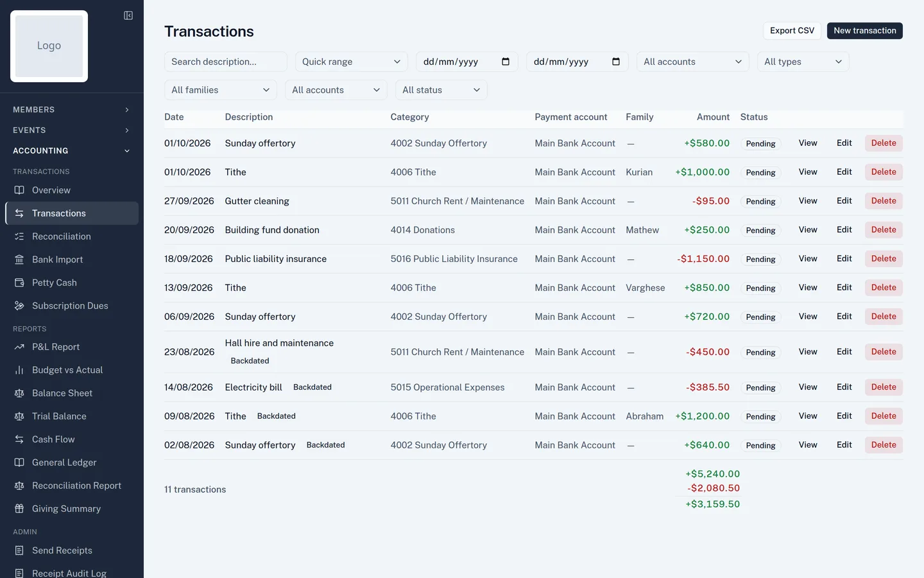
Task: Expand the Members section
Action: [x=72, y=110]
